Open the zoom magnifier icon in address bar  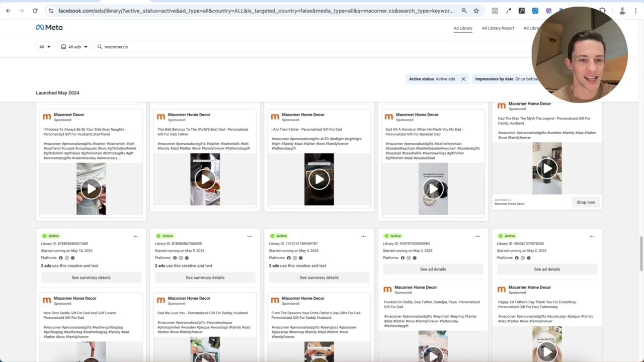[464, 11]
